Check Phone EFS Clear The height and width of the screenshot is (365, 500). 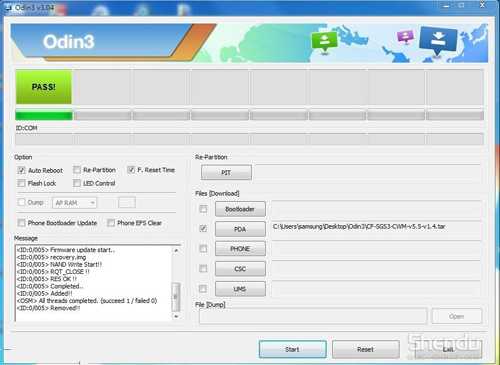[111, 223]
